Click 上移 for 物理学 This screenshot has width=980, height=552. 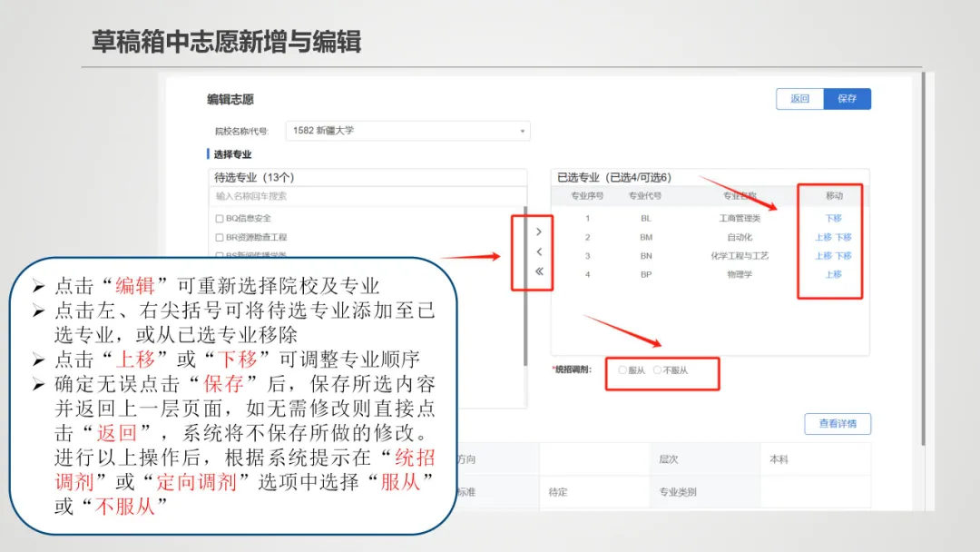833,274
